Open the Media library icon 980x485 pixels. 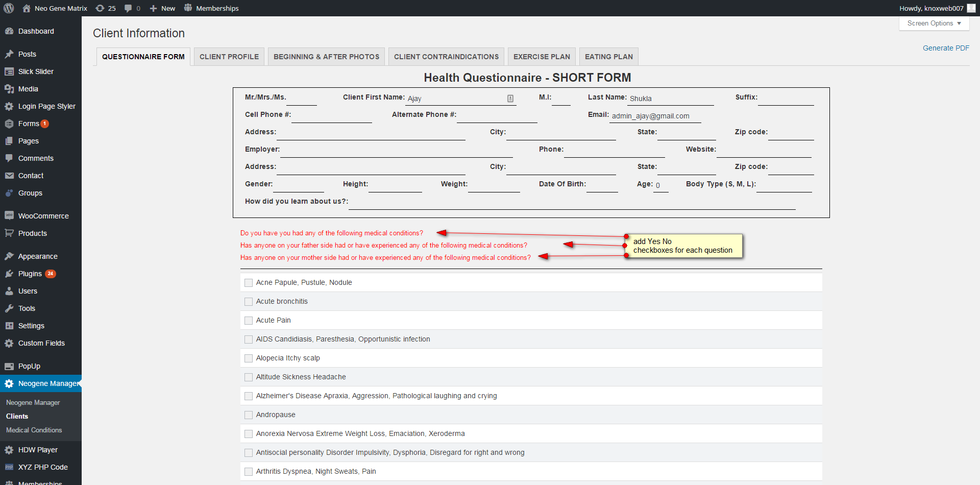[9, 89]
